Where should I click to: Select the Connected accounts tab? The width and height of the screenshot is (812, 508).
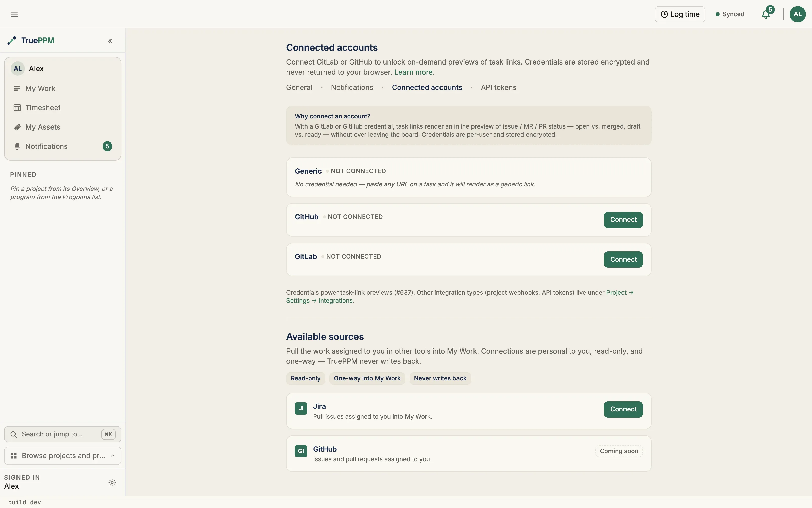pos(427,87)
